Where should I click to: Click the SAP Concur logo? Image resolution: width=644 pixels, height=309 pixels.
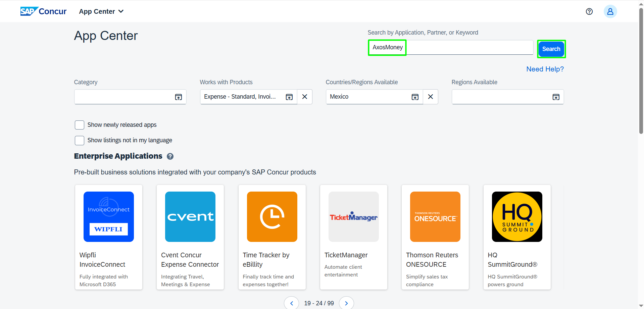(x=43, y=11)
